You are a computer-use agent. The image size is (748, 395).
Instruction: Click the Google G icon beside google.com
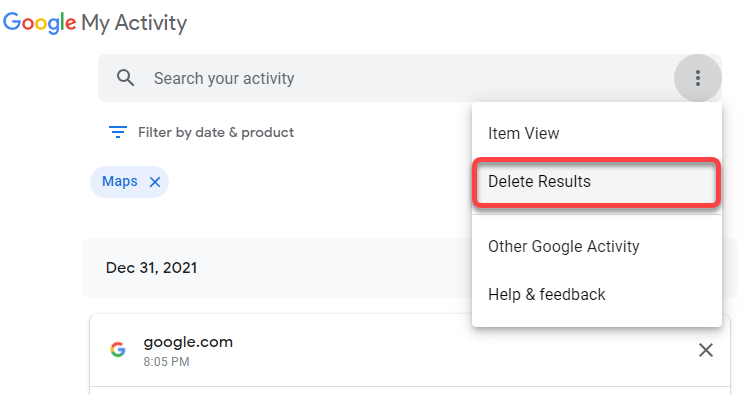tap(118, 350)
